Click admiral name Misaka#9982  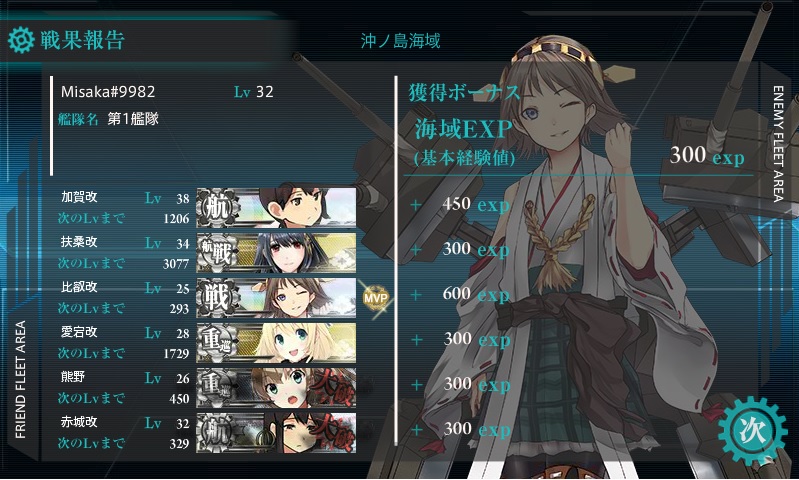108,92
